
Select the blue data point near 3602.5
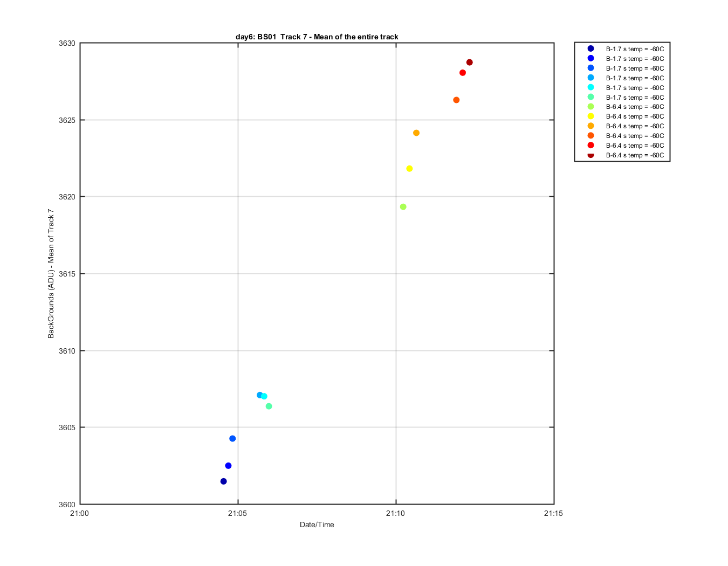228,466
